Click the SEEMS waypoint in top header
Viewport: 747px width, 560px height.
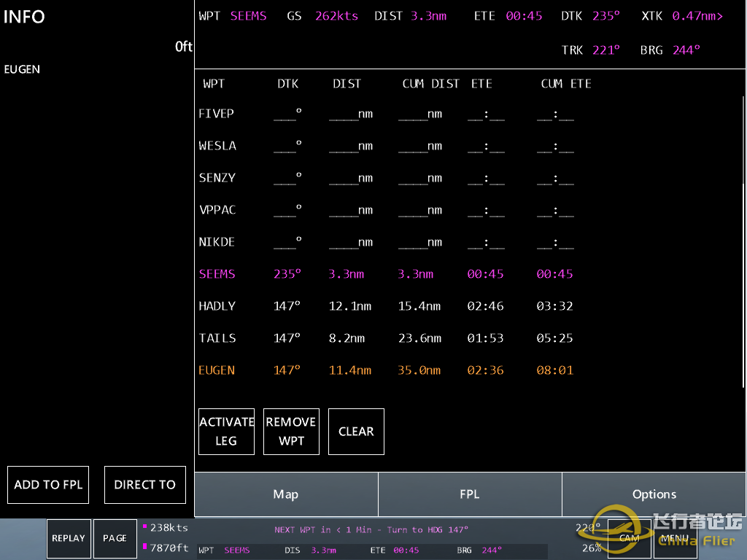pyautogui.click(x=248, y=16)
